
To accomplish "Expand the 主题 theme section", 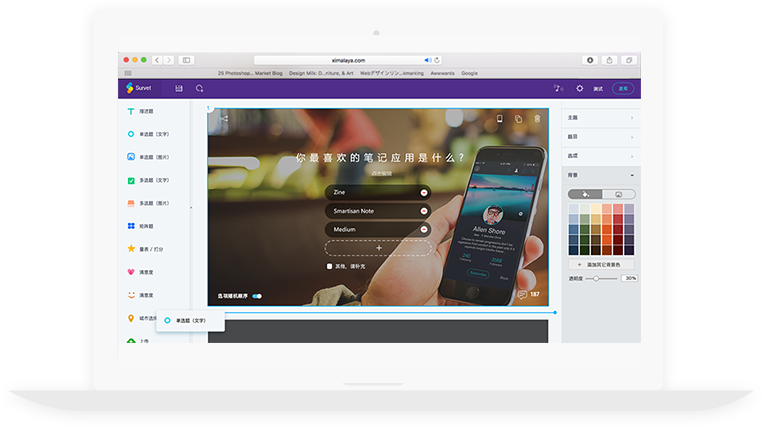I will [x=601, y=118].
